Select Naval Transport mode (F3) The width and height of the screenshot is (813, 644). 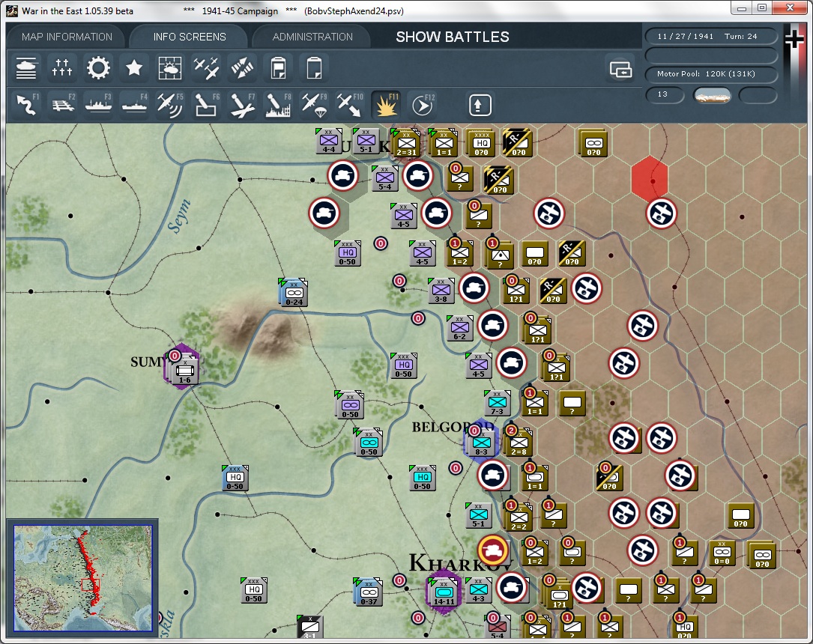pyautogui.click(x=98, y=105)
